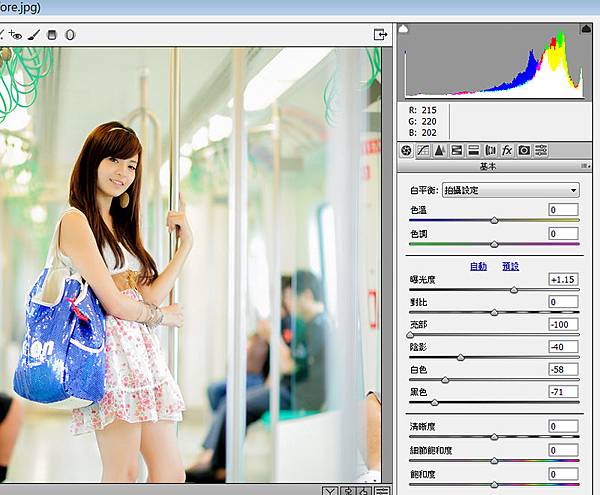
Task: Click the 白色 whites value field
Action: 563,370
